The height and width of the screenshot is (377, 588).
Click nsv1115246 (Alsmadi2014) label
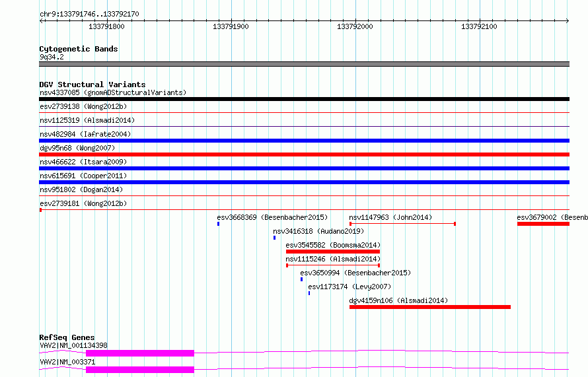(x=333, y=259)
